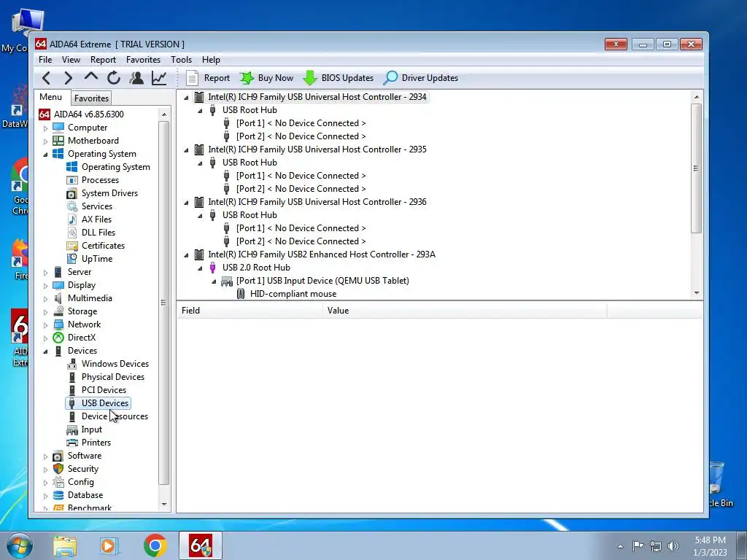Open BIOS Updates from the toolbar
Image resolution: width=747 pixels, height=560 pixels.
338,77
